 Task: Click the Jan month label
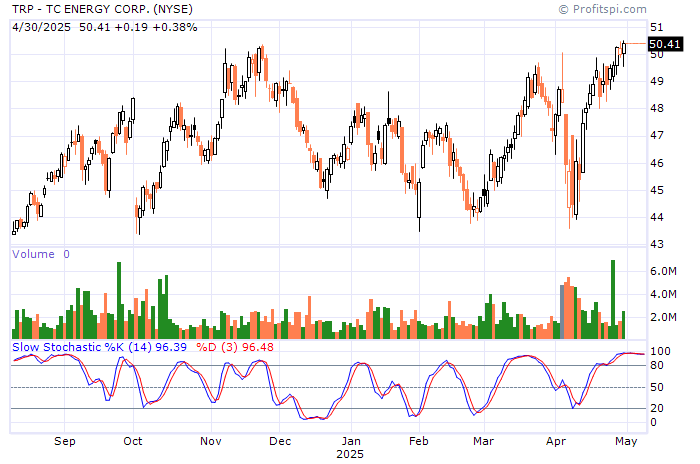click(351, 442)
